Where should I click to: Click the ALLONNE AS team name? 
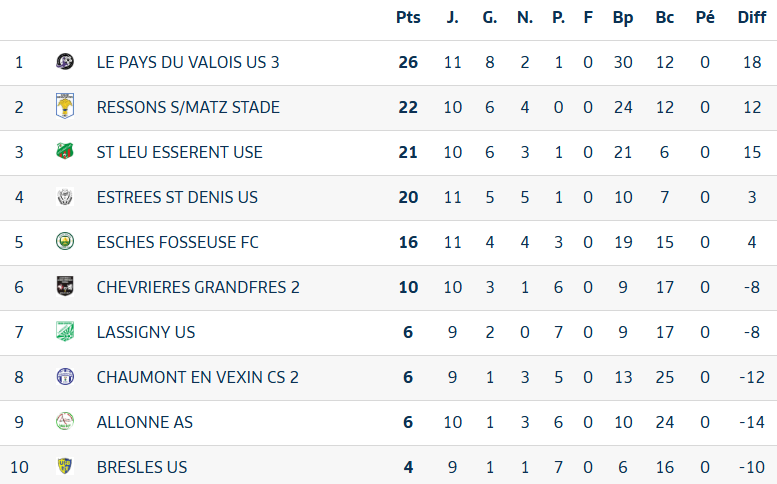(145, 422)
